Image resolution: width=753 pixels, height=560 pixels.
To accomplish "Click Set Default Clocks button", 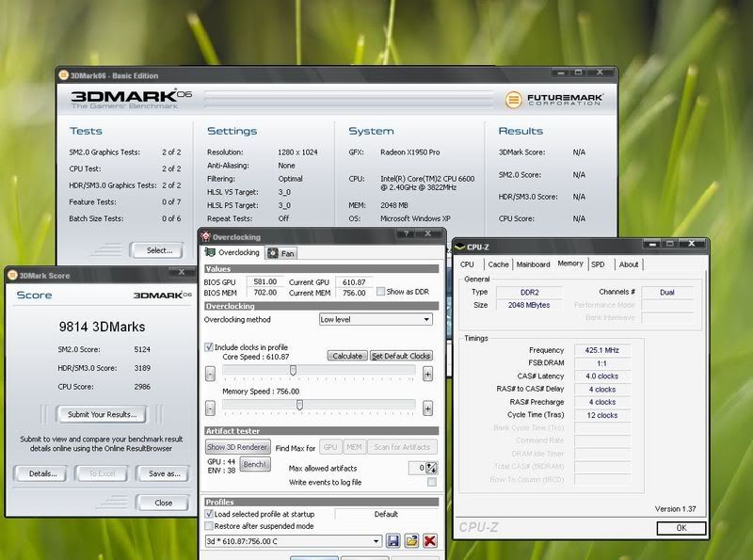I will [401, 356].
